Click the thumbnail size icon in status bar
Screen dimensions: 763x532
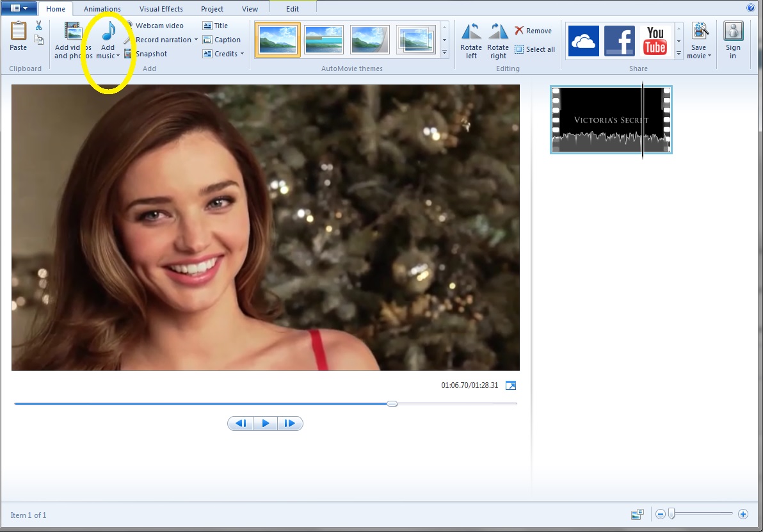click(638, 514)
